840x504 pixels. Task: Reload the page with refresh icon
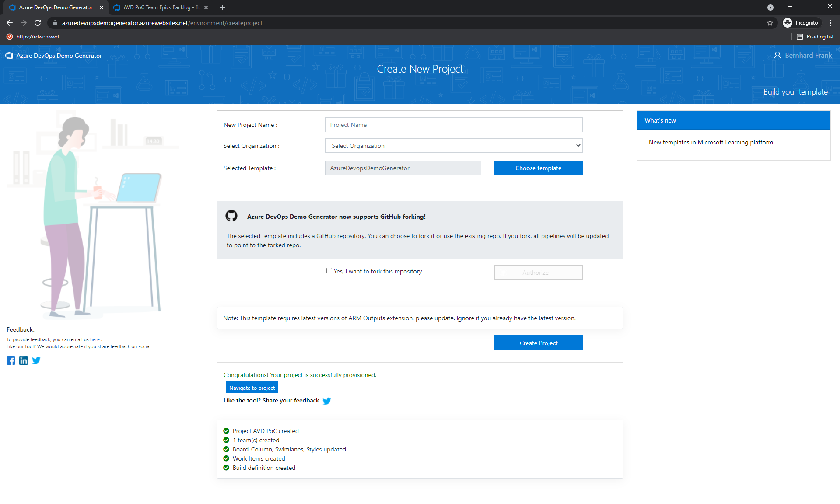38,23
